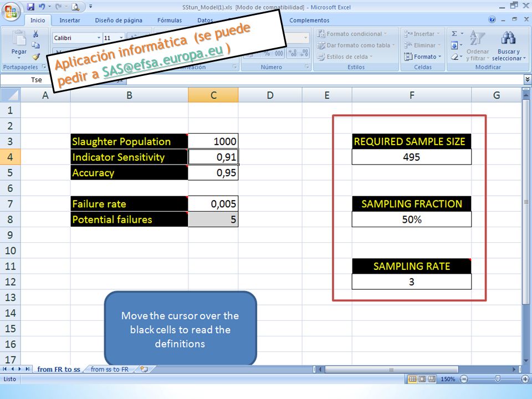Switch to Page Layout view

422,379
